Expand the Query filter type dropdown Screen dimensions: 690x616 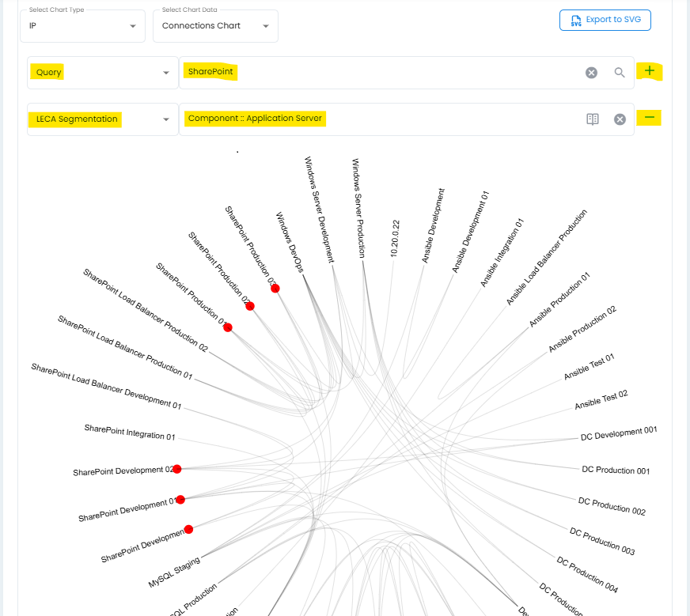(102, 73)
